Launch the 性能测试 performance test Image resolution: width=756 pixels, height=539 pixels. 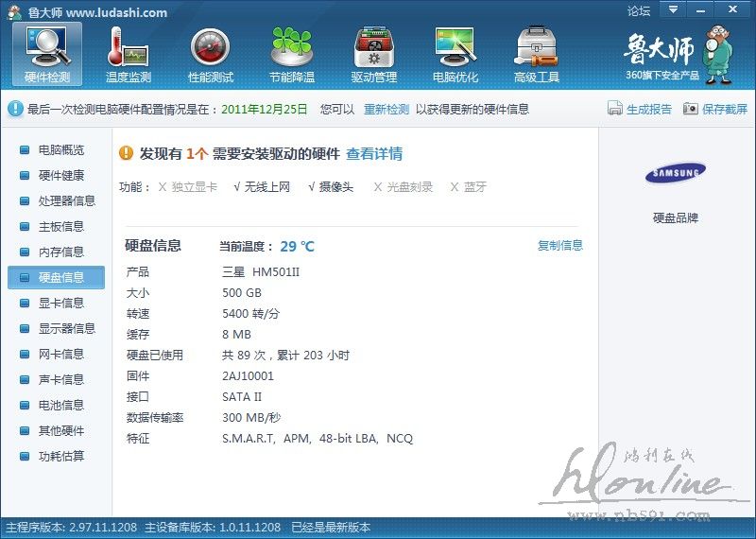point(210,54)
